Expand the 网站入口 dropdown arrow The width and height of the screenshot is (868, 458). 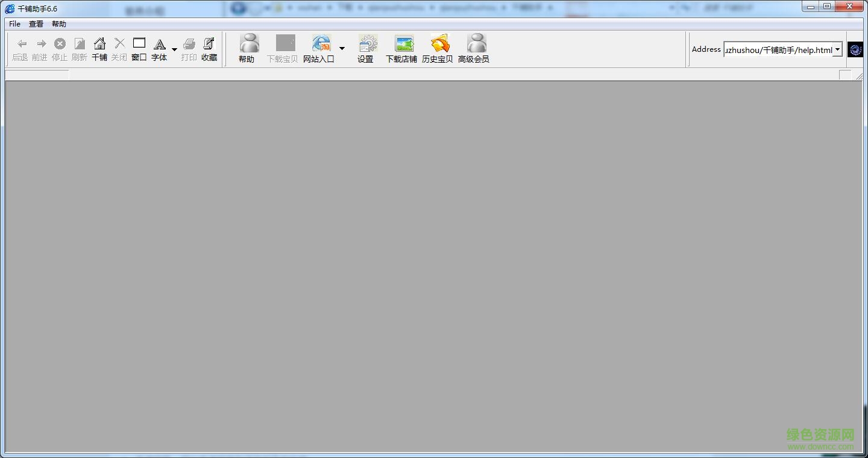click(x=342, y=48)
